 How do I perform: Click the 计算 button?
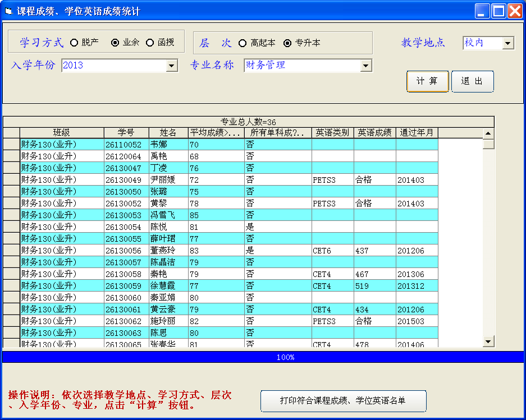427,81
